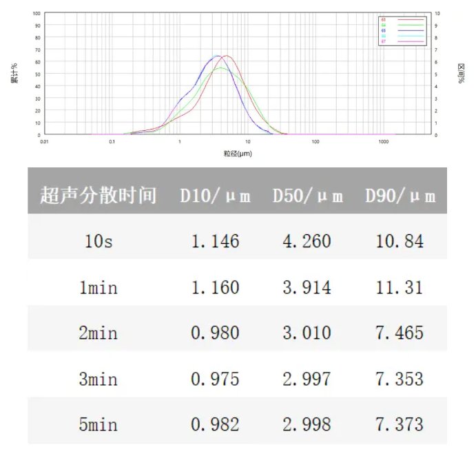Screen dimensions: 476x476
Task: Select the D90/μm column header
Action: coord(400,196)
